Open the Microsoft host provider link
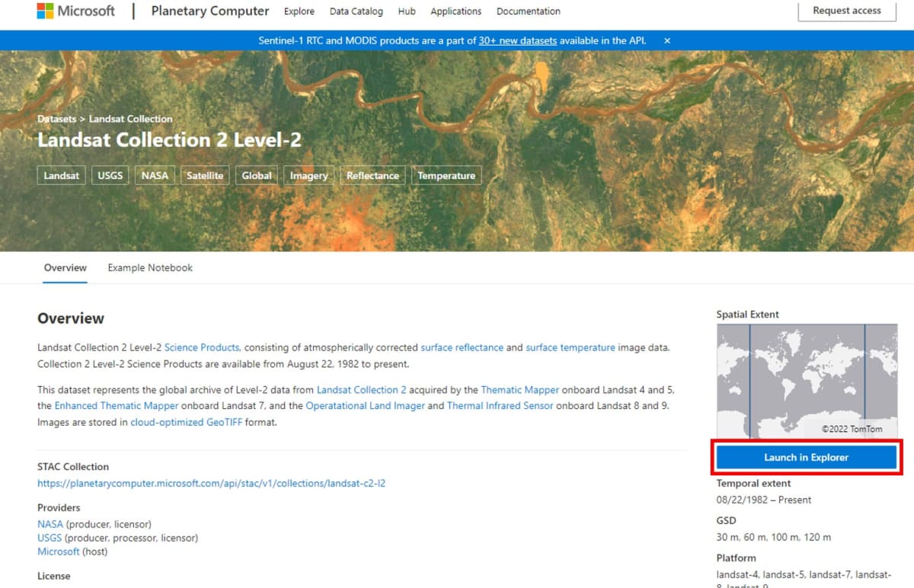This screenshot has height=588, width=914. click(x=59, y=551)
